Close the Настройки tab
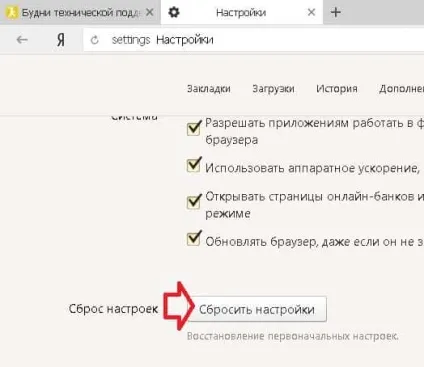Image resolution: width=424 pixels, height=367 pixels. click(x=311, y=12)
